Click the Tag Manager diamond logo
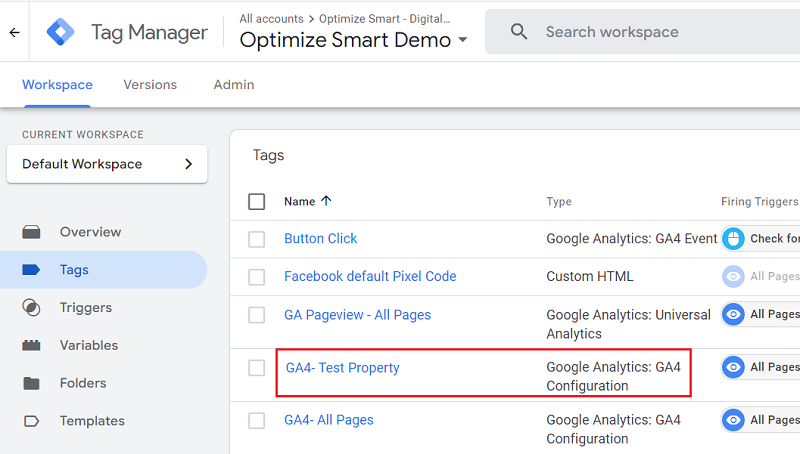 (60, 32)
